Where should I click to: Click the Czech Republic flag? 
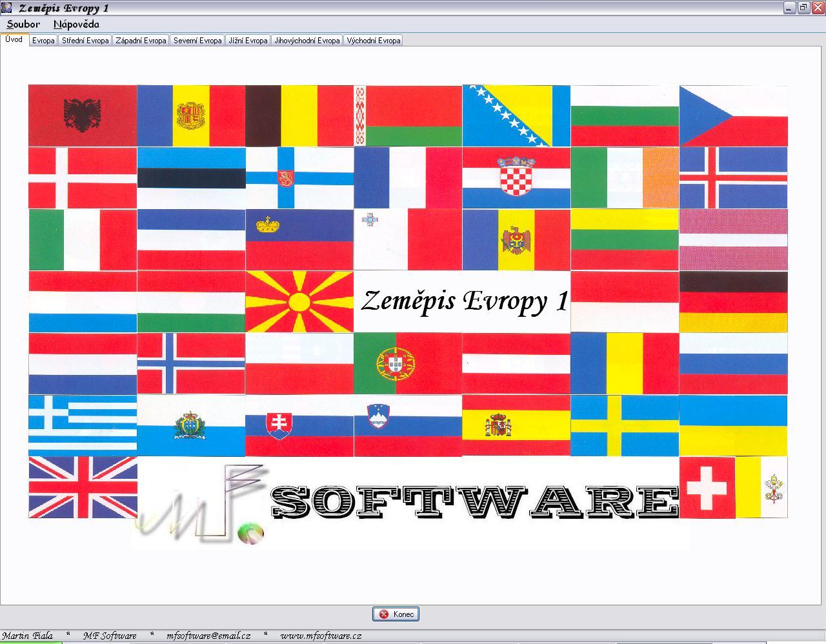point(733,116)
